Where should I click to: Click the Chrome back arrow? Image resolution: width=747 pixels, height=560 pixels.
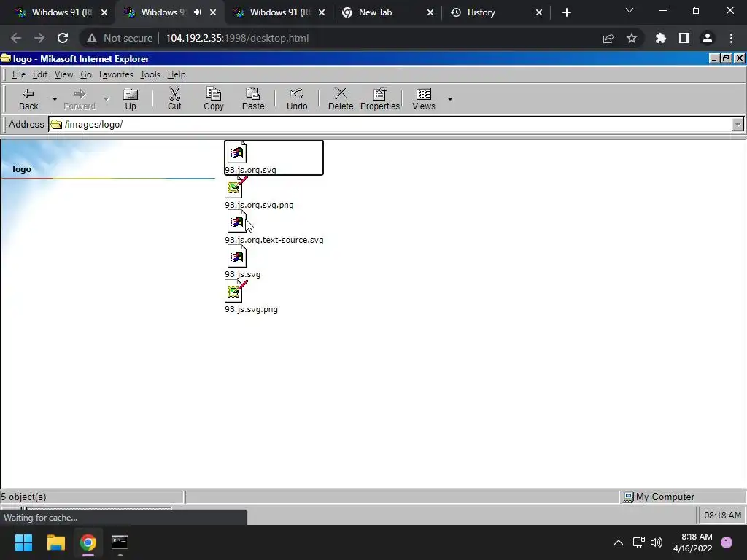(16, 38)
